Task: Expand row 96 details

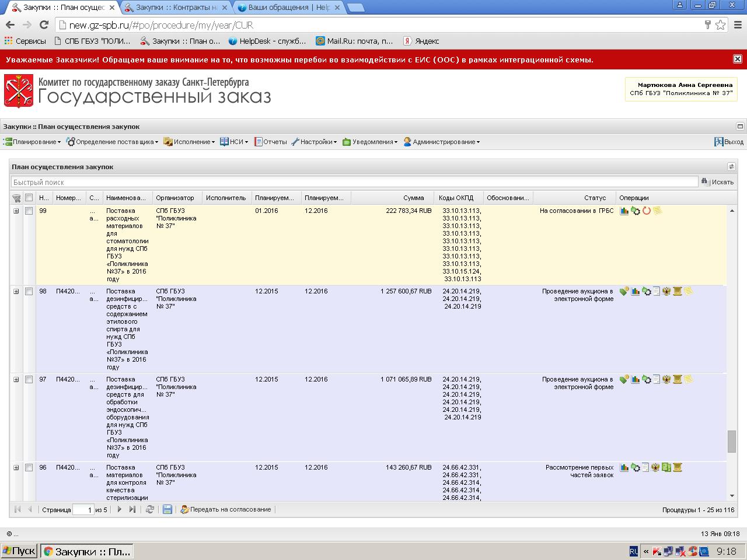Action: tap(16, 468)
